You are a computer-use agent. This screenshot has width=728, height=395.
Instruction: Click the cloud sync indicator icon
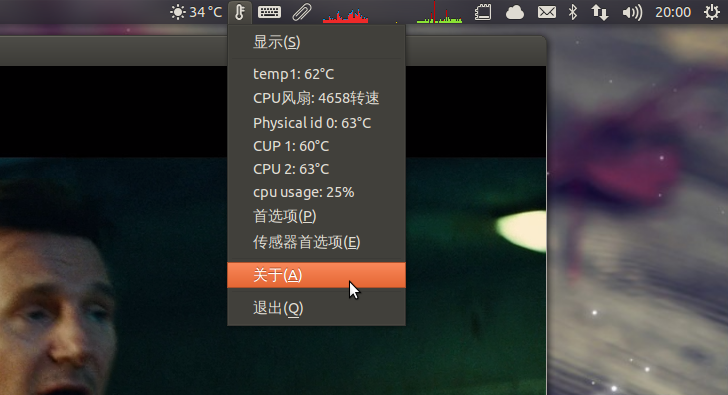tap(514, 12)
